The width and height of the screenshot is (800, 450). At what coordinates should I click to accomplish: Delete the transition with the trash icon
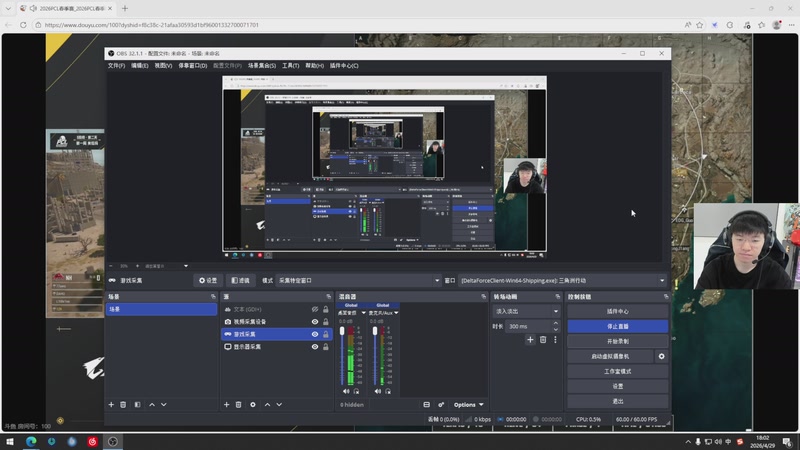tap(543, 340)
